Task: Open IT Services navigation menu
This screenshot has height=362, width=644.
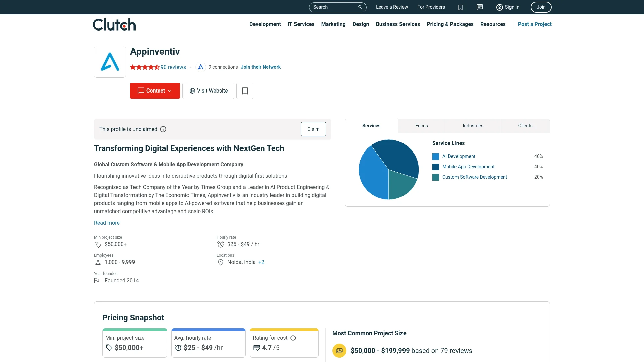Action: coord(301,24)
